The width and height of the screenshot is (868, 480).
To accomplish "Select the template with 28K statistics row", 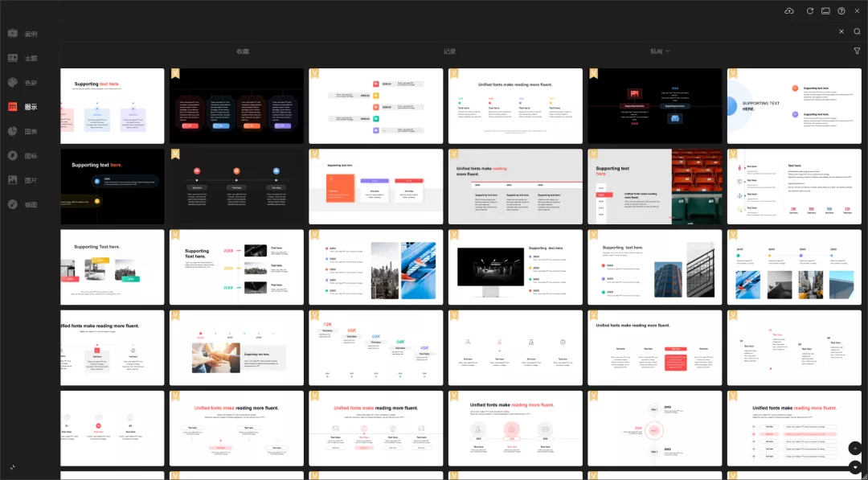I will (x=794, y=187).
